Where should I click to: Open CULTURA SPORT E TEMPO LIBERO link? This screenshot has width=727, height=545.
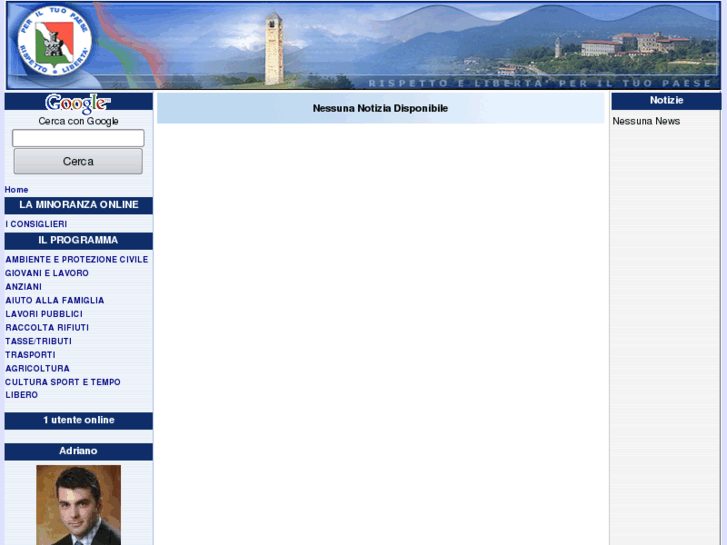point(63,388)
